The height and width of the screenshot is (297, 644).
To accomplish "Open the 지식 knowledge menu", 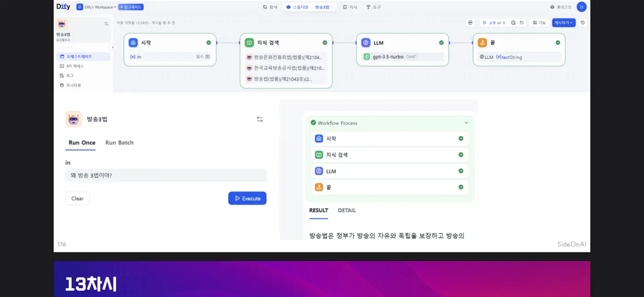I will [350, 7].
